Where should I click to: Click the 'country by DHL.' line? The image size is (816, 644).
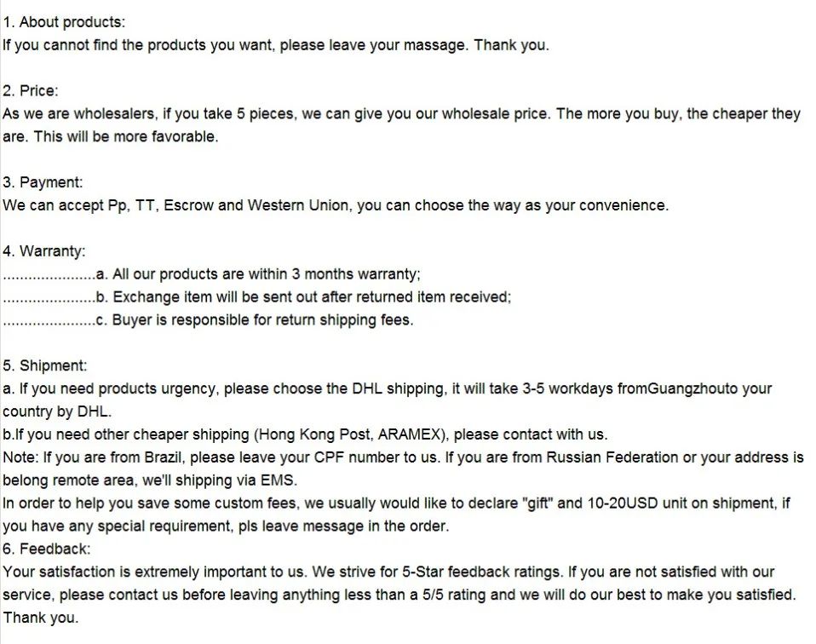[x=57, y=411]
